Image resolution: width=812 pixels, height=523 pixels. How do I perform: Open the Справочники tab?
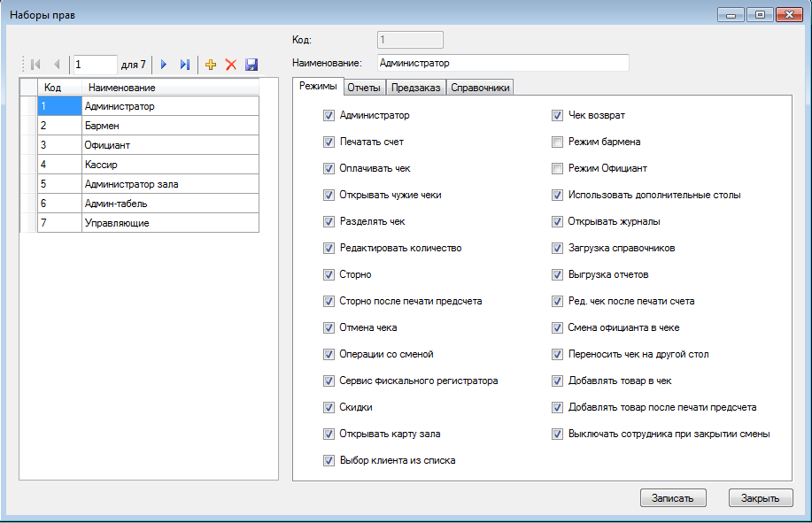tap(480, 88)
